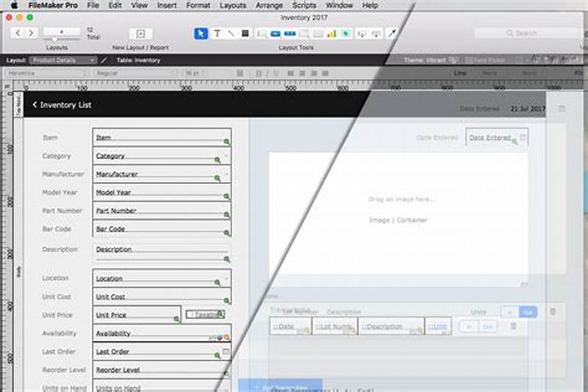Screen dimensions: 588x392
Task: Toggle Bold in the format bar
Action: tap(259, 74)
